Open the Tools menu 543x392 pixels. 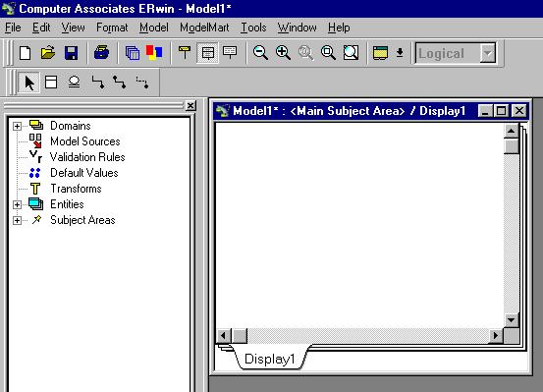click(x=253, y=28)
